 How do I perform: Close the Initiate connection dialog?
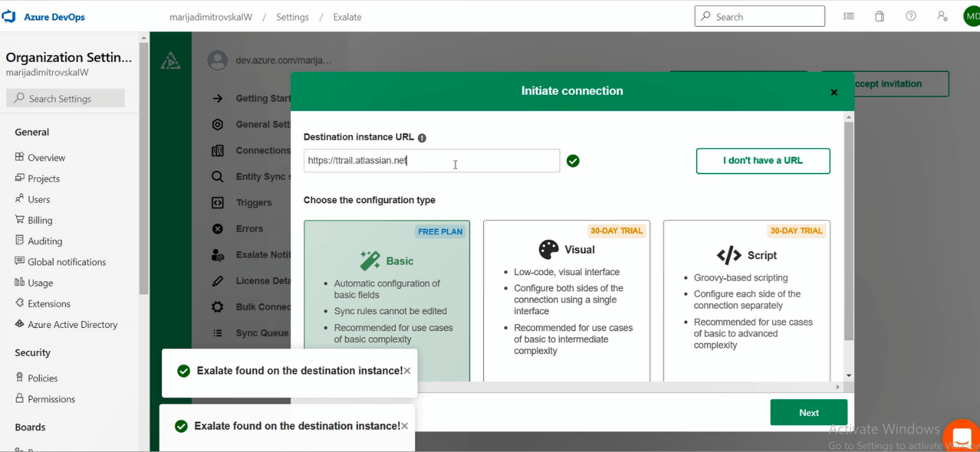pos(834,92)
